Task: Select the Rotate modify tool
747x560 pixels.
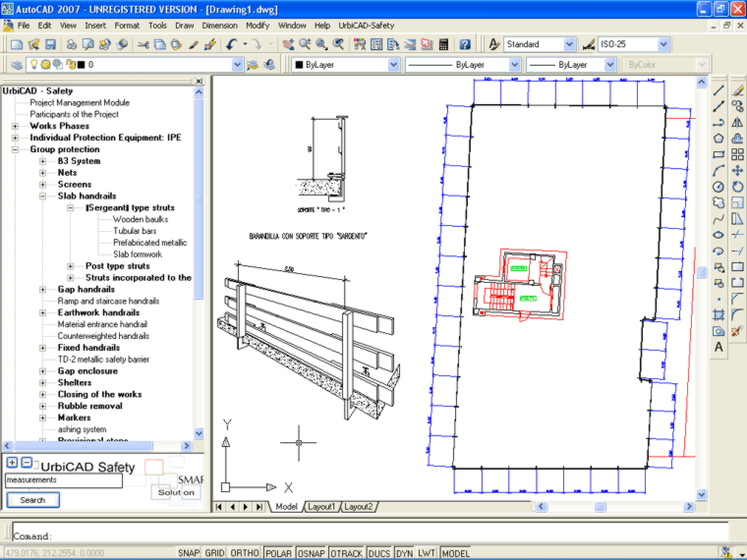Action: point(737,187)
